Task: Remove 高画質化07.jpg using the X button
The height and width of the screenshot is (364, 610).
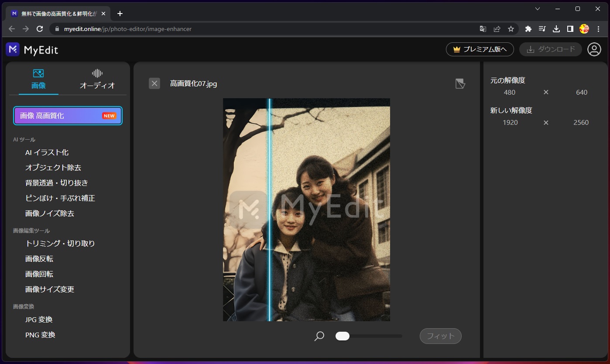Action: pos(154,83)
